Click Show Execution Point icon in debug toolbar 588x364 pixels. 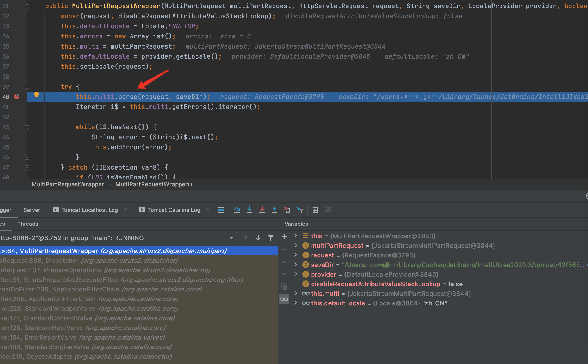pos(221,210)
